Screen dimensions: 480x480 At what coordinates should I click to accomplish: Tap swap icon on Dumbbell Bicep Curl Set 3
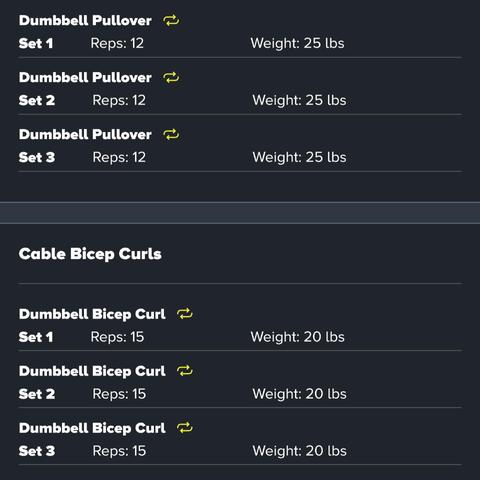tap(185, 428)
